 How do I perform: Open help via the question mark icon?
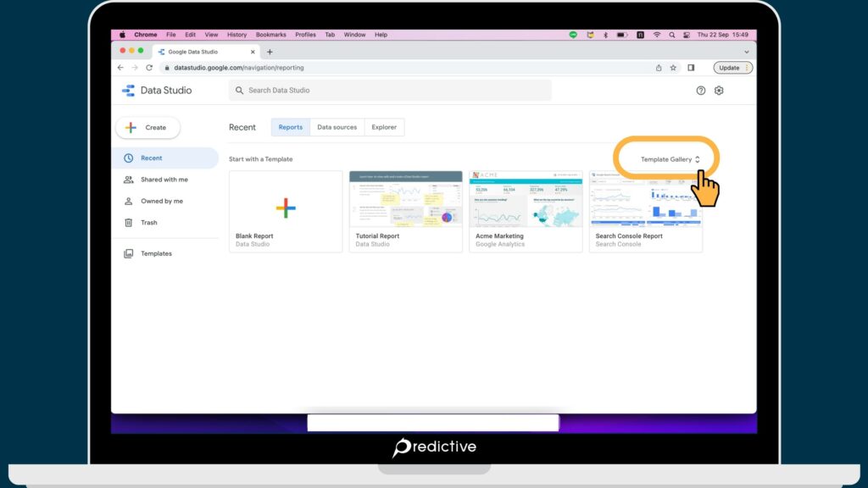tap(700, 90)
